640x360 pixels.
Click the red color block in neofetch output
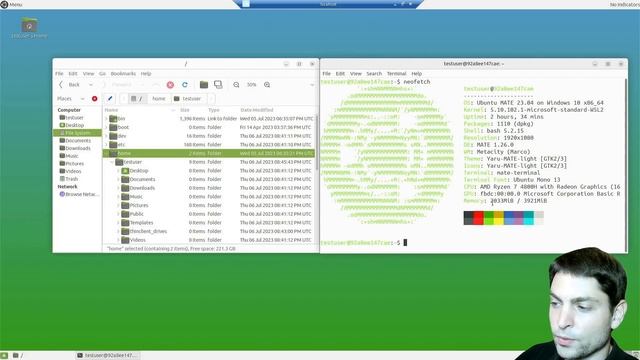478,218
